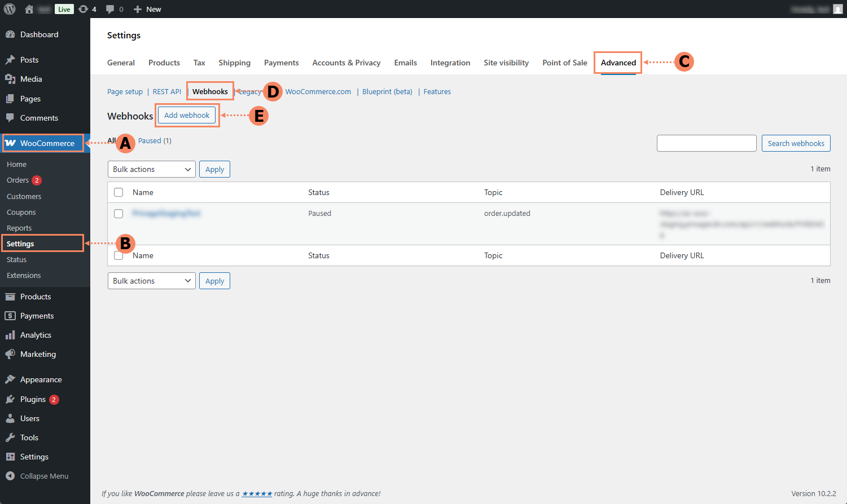Follow the REST API sub-navigation link
847x504 pixels.
click(x=166, y=91)
